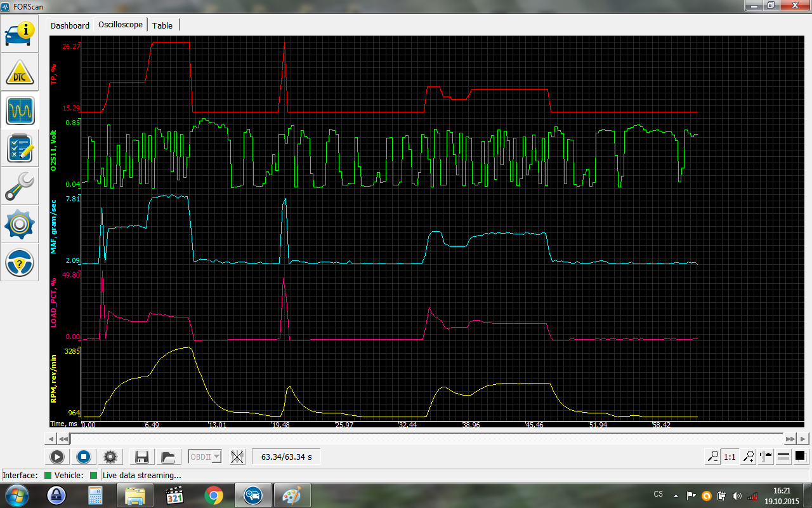Click the RPM, rev/min channel label

click(x=54, y=379)
